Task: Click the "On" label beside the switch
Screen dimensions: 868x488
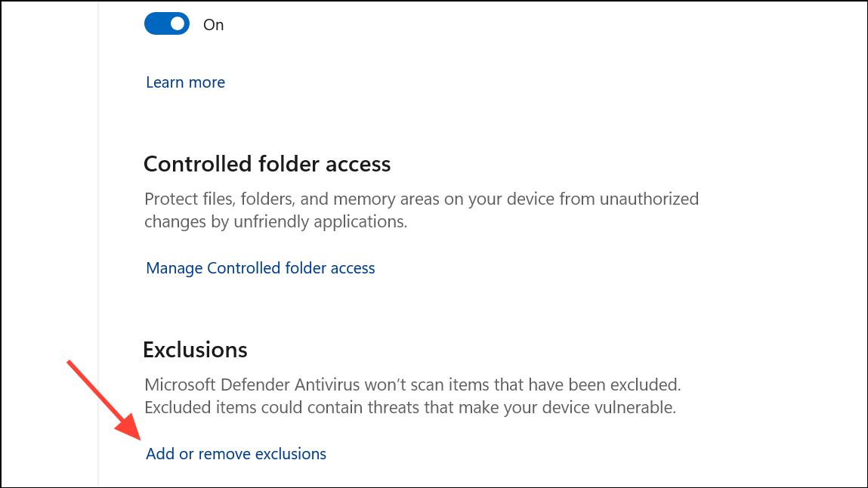Action: click(x=214, y=25)
